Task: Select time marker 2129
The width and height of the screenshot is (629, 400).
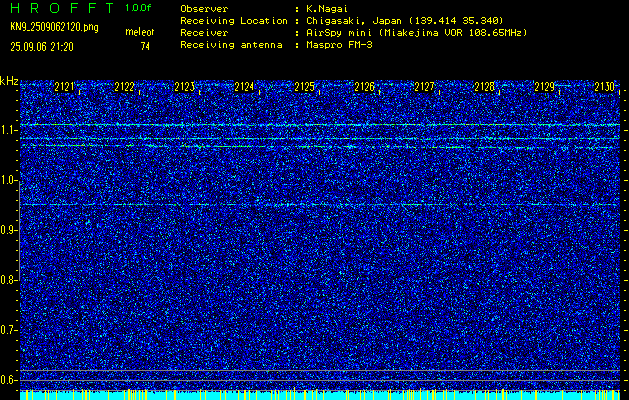Action: [x=545, y=87]
